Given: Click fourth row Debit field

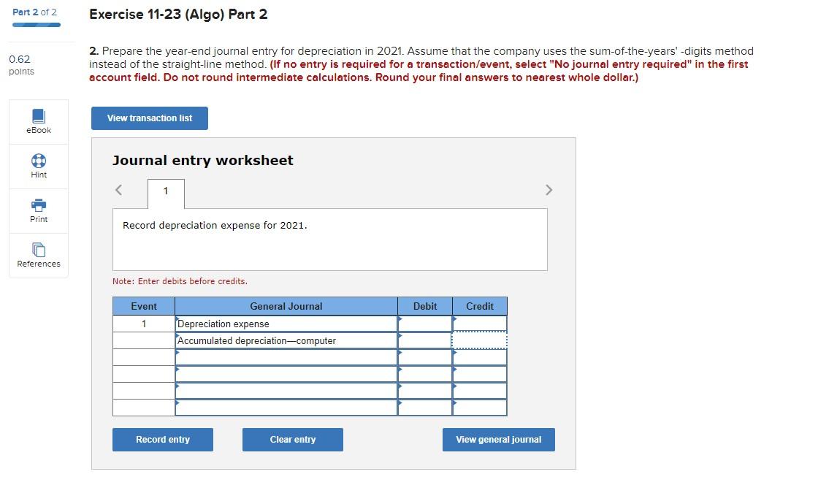Looking at the screenshot, I should click(425, 374).
